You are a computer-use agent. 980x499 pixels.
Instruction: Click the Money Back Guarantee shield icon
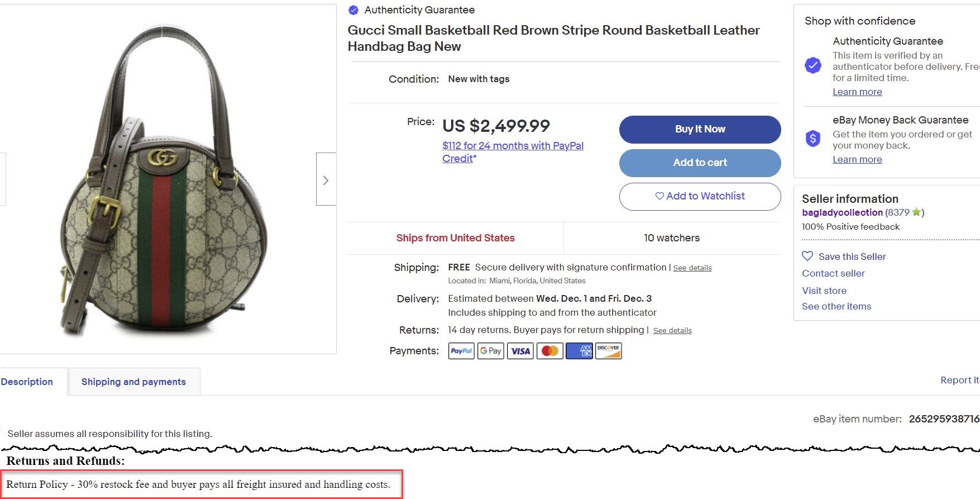pos(813,138)
